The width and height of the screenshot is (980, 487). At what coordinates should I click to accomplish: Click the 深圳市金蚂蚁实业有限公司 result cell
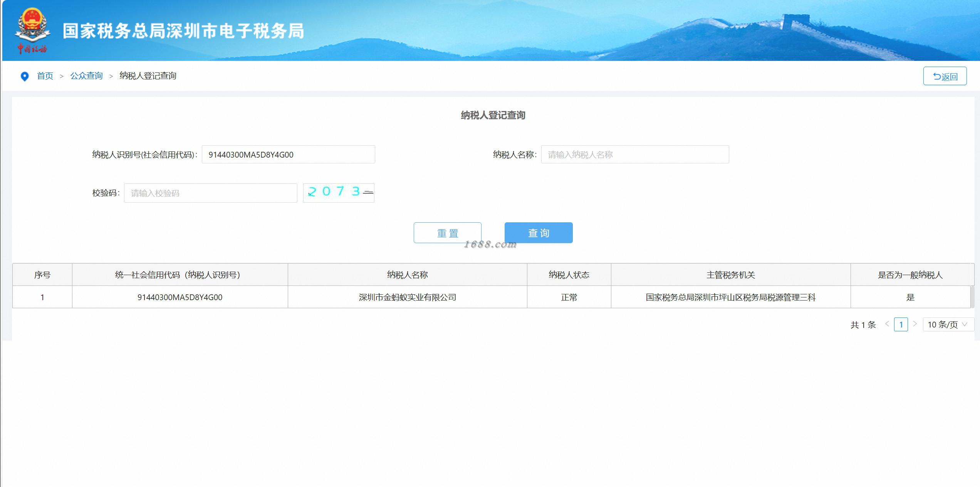tap(407, 297)
